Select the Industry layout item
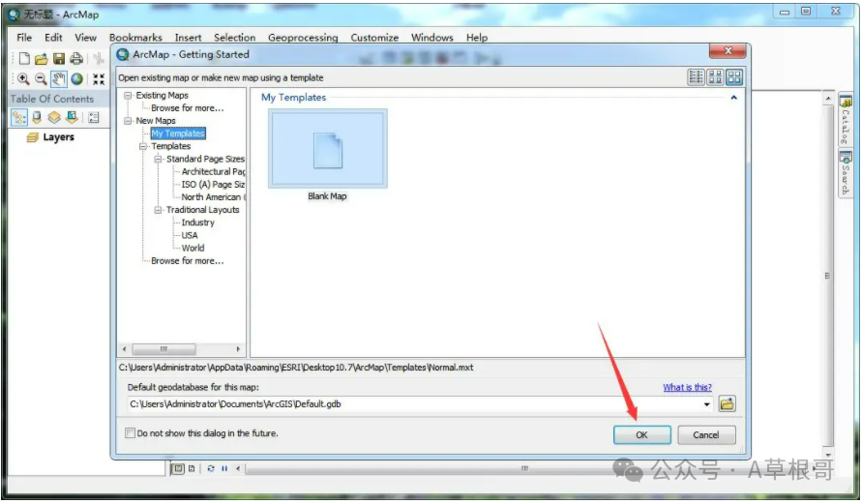The width and height of the screenshot is (862, 504). tap(198, 222)
